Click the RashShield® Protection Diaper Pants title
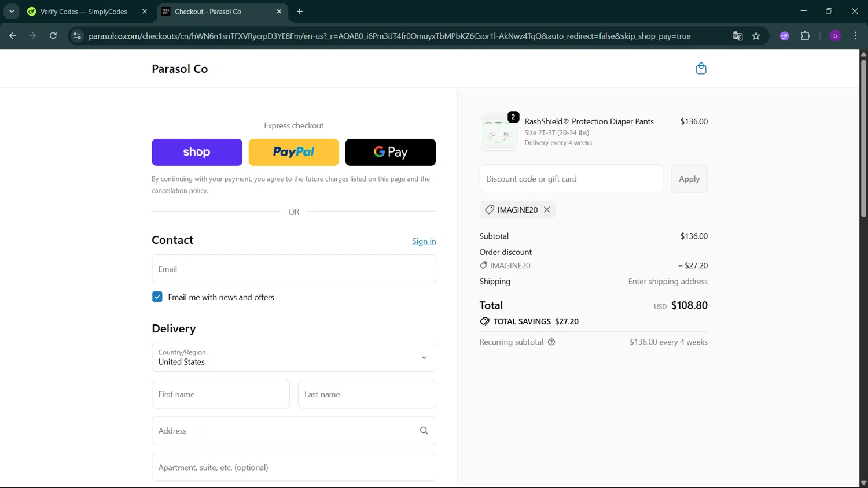 (589, 121)
